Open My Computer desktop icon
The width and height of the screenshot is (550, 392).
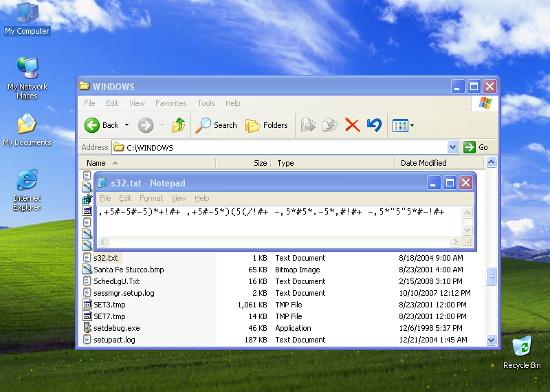click(x=27, y=19)
